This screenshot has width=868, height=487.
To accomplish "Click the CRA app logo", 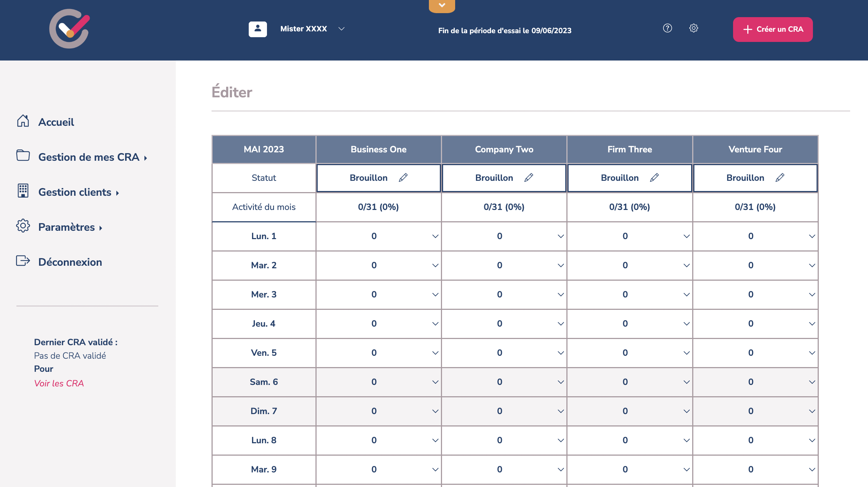I will click(70, 29).
